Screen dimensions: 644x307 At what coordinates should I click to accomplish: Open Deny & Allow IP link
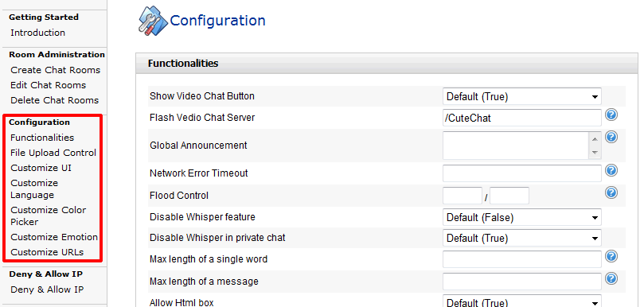tap(47, 290)
